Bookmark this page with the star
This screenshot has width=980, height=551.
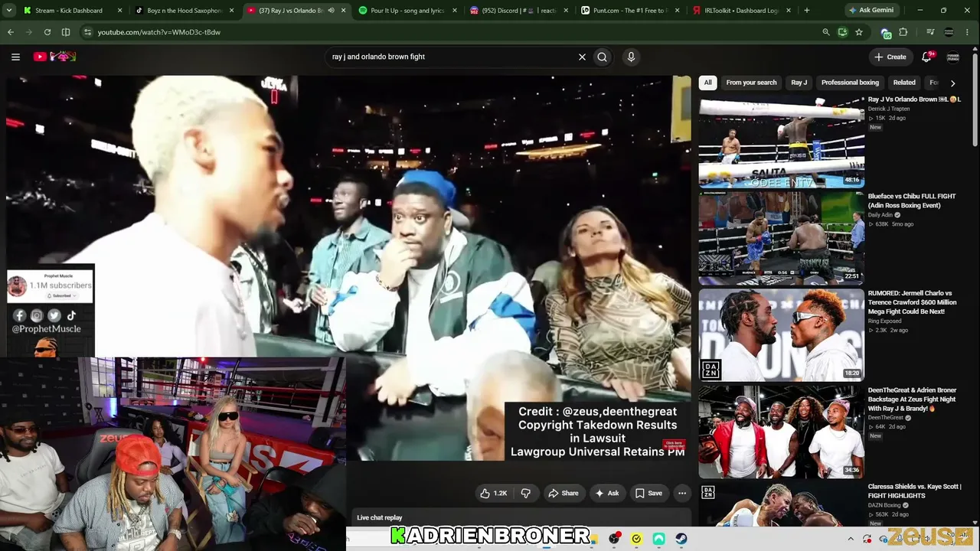coord(859,32)
